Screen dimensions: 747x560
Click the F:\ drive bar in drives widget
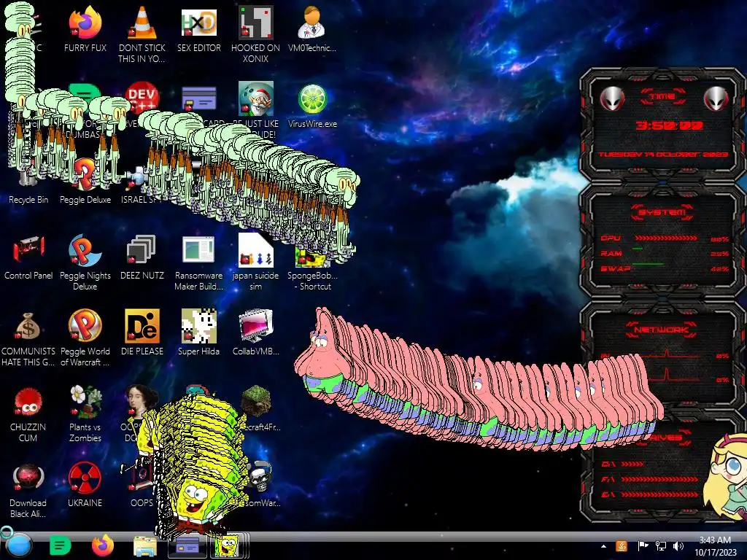[659, 479]
